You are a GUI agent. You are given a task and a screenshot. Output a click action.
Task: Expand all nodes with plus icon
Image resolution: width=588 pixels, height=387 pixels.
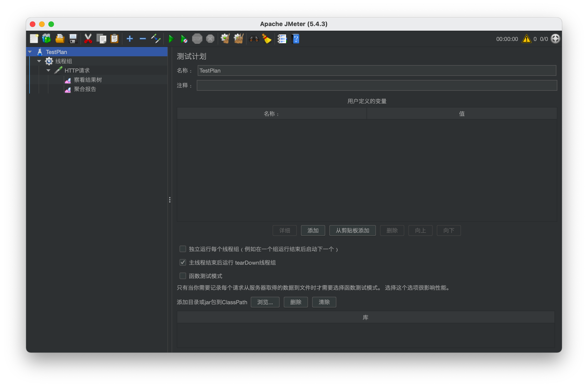(x=130, y=39)
